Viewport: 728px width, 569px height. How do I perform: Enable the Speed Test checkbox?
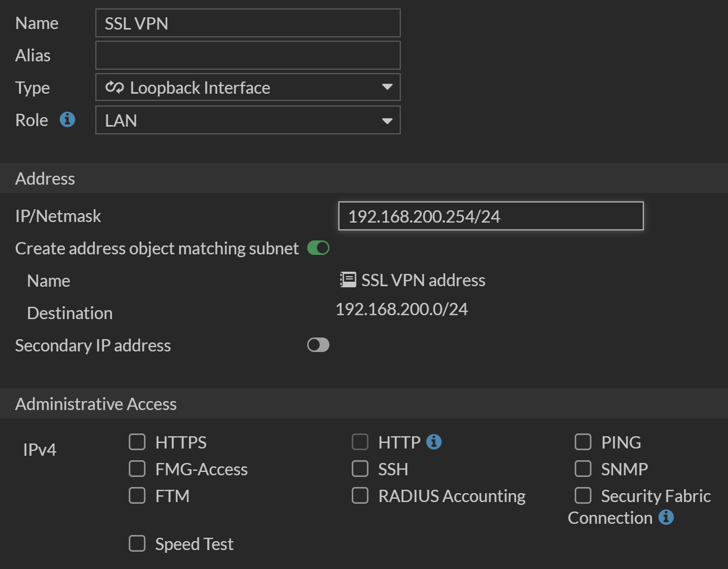[137, 543]
